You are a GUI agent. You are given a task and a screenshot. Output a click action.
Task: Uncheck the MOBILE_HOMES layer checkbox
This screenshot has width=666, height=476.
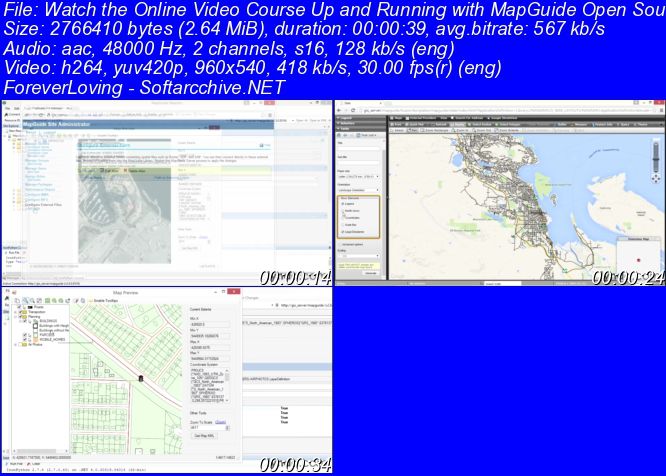pyautogui.click(x=25, y=339)
